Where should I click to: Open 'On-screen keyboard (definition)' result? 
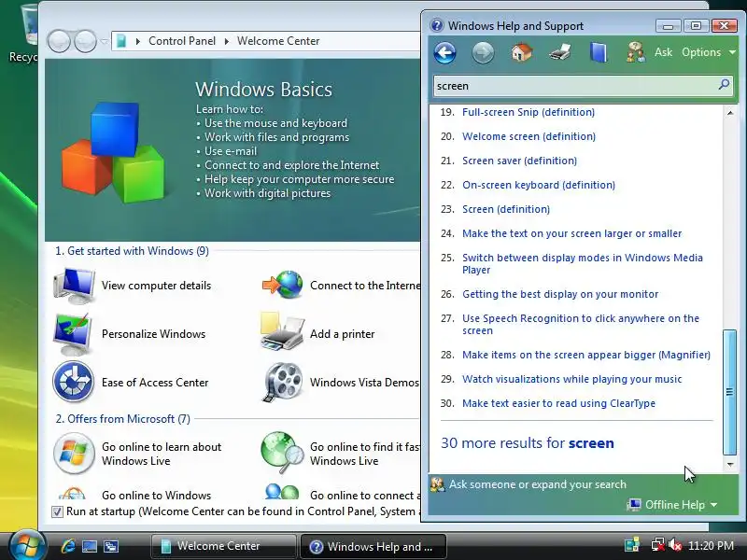point(539,185)
